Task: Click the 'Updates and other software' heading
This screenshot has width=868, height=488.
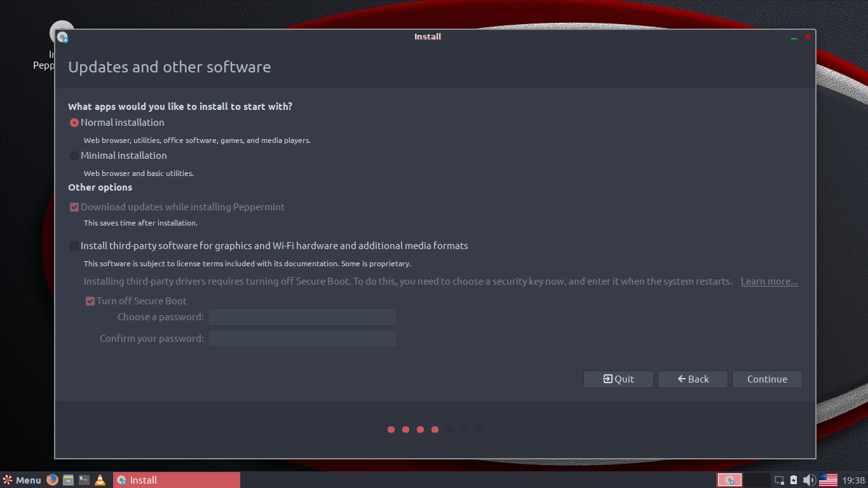Action: (170, 67)
